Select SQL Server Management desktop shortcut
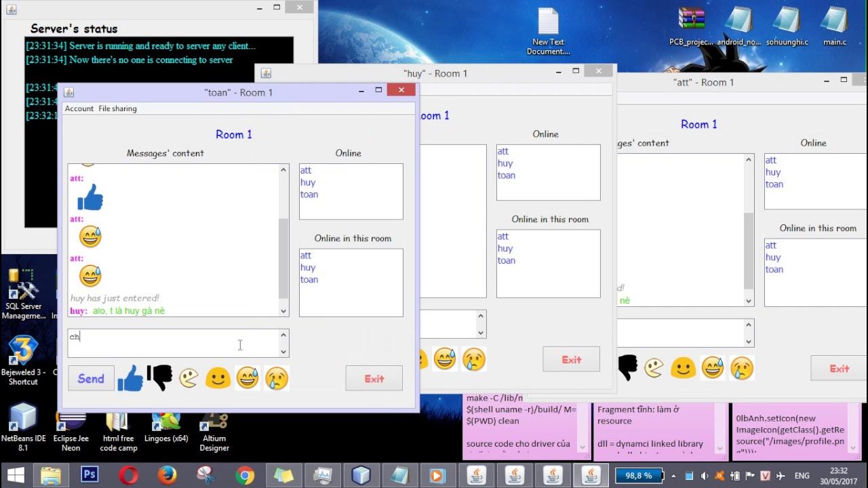Screen dimensions: 868x488 tap(24, 294)
